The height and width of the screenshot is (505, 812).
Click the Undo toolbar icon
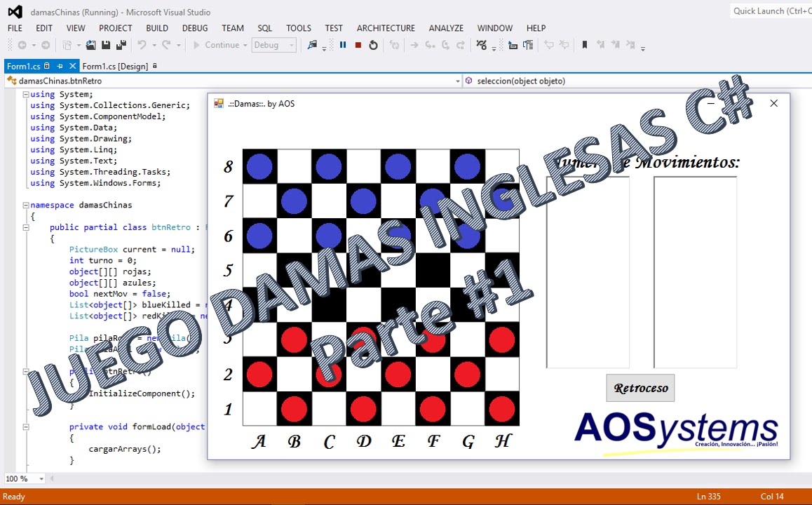[x=142, y=45]
